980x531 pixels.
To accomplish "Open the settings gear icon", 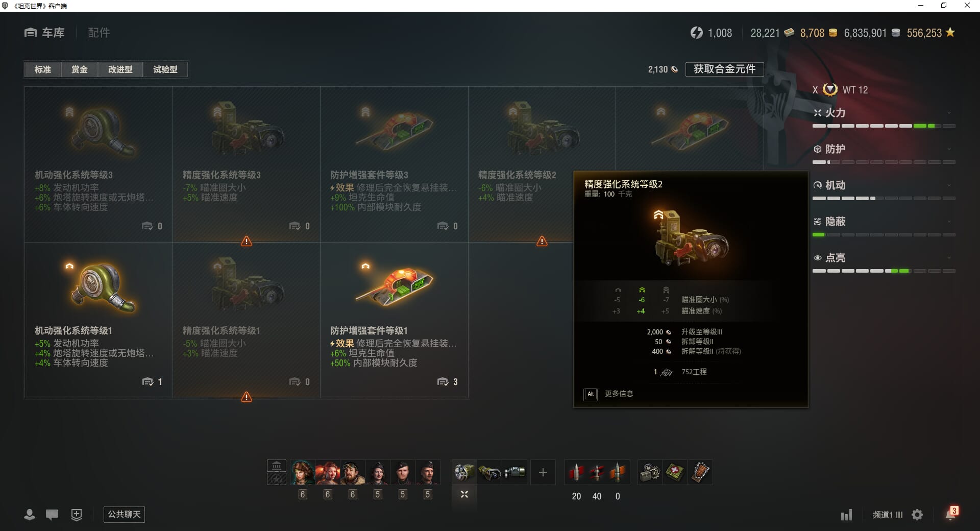I will 917,515.
